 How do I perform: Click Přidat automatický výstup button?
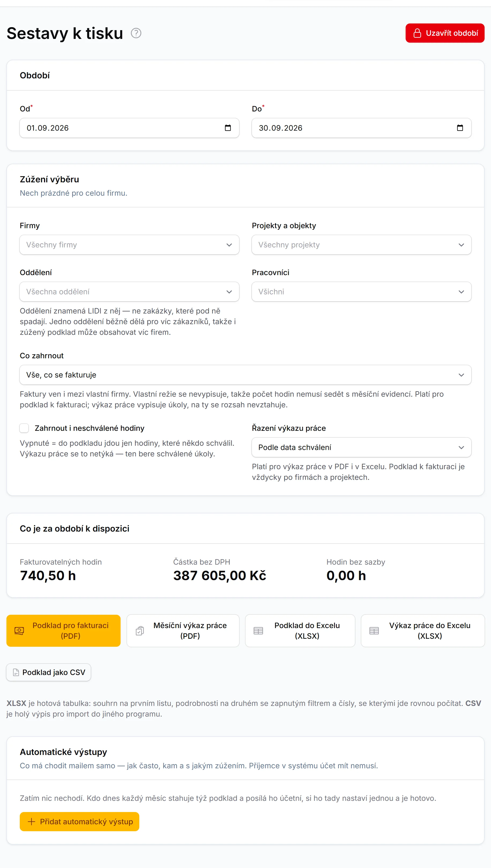pyautogui.click(x=80, y=822)
